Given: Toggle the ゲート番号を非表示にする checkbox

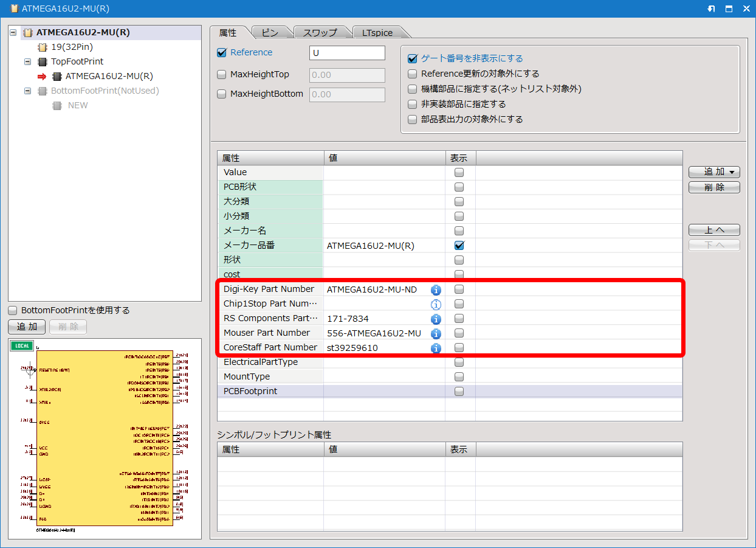Looking at the screenshot, I should [x=413, y=58].
